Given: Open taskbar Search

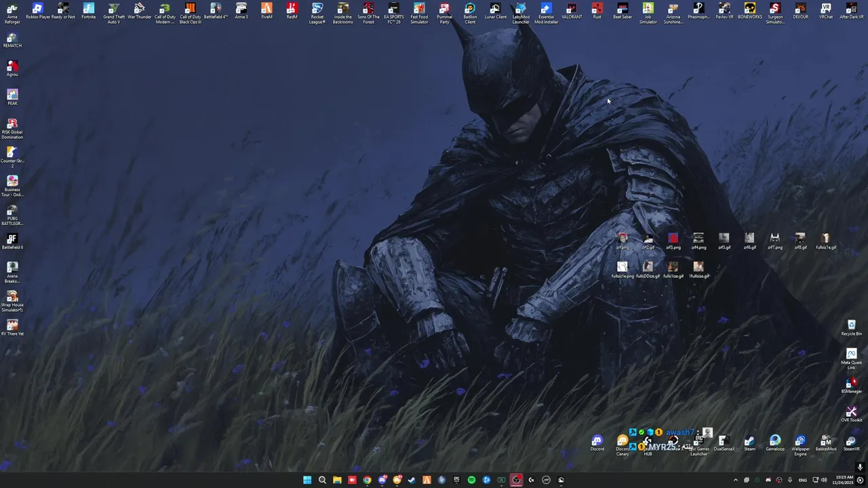Looking at the screenshot, I should point(322,480).
